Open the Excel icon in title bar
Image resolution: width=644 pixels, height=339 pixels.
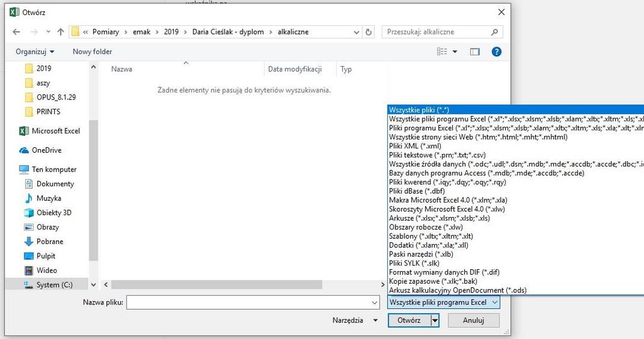click(14, 13)
